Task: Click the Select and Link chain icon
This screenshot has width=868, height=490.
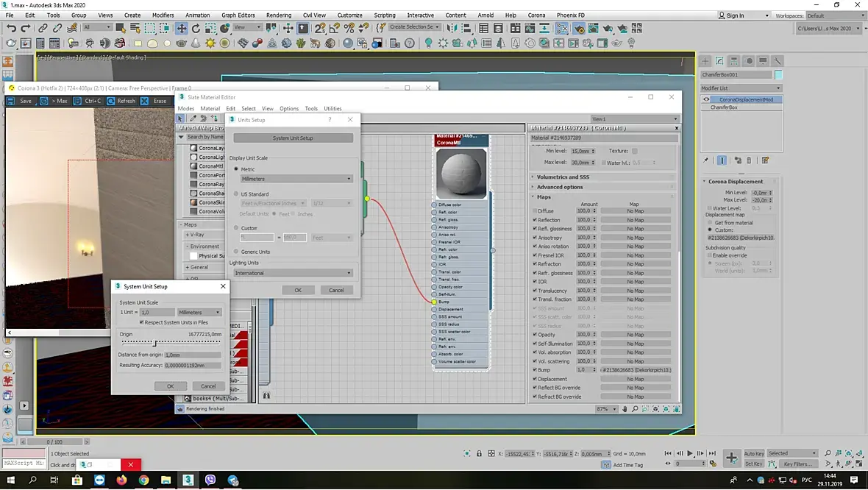Action: 43,28
